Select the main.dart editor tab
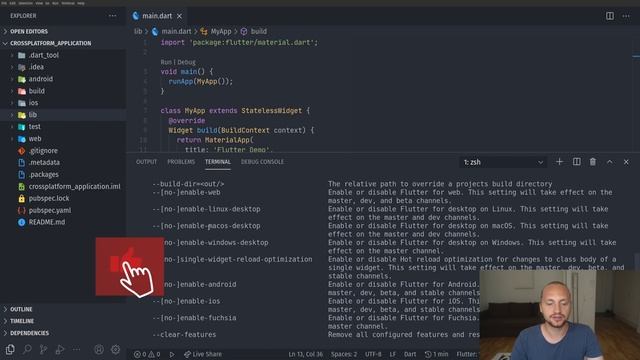640x360 pixels. 157,16
